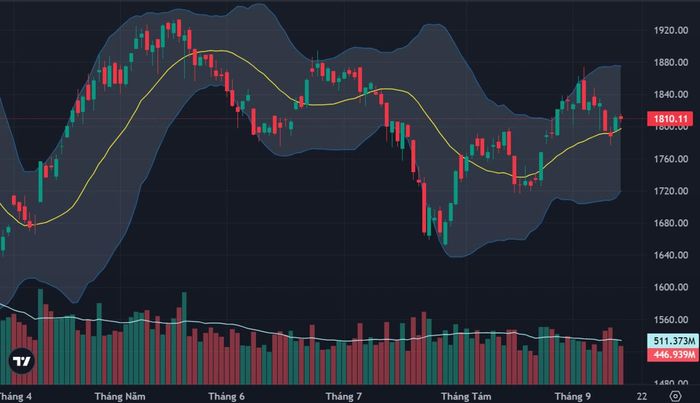The height and width of the screenshot is (403, 700).
Task: Click the 1760.00 price scale label
Action: [671, 159]
